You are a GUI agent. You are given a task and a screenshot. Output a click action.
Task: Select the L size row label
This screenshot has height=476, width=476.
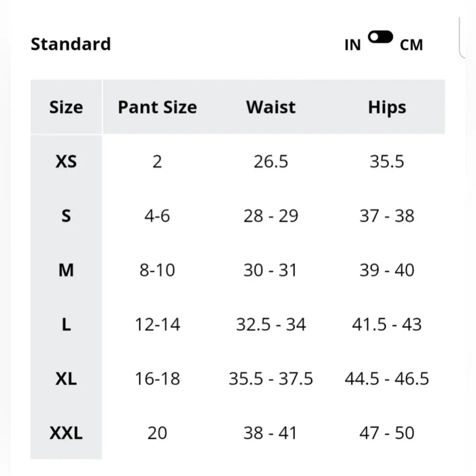click(x=66, y=325)
